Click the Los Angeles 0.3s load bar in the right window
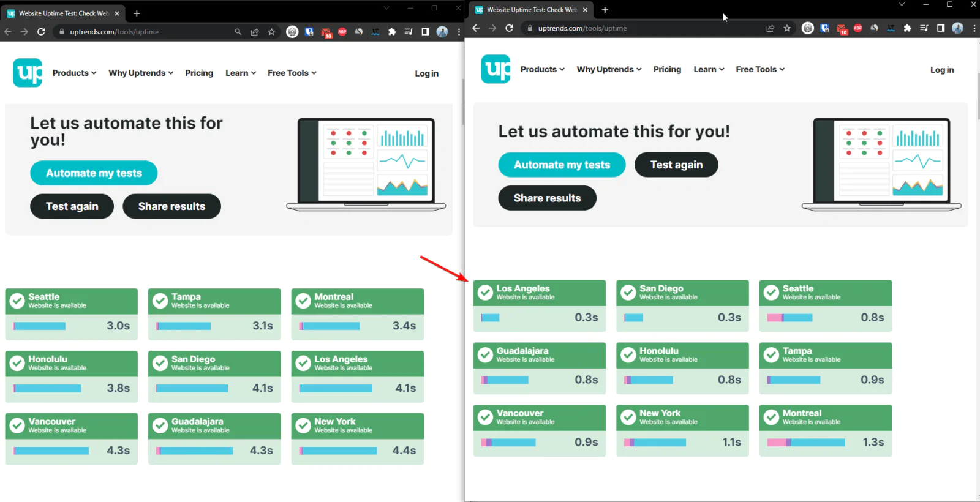Image resolution: width=980 pixels, height=502 pixels. tap(490, 318)
